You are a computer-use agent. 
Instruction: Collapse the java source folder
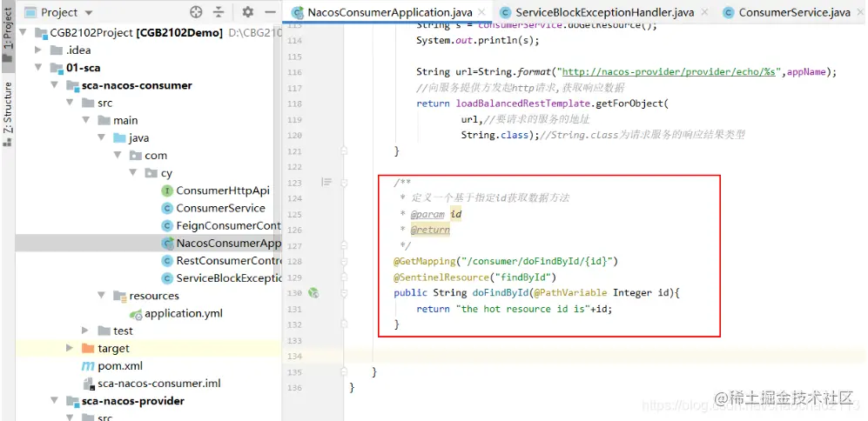tap(102, 138)
